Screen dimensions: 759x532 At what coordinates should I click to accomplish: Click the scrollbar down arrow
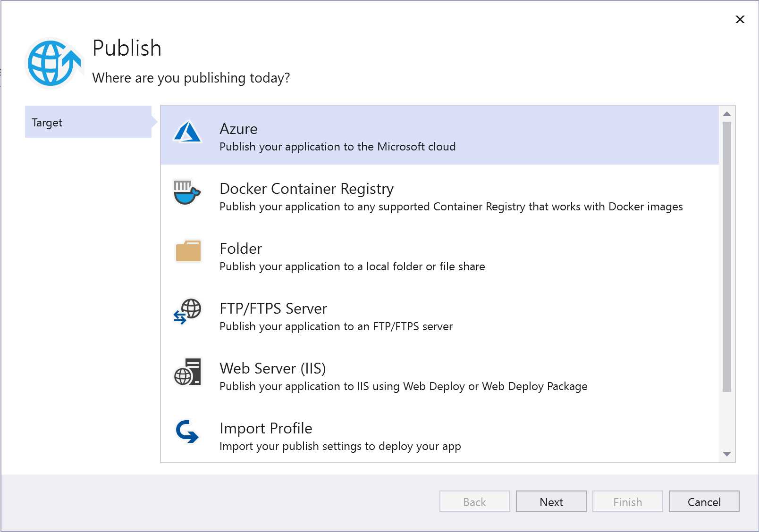pos(727,454)
